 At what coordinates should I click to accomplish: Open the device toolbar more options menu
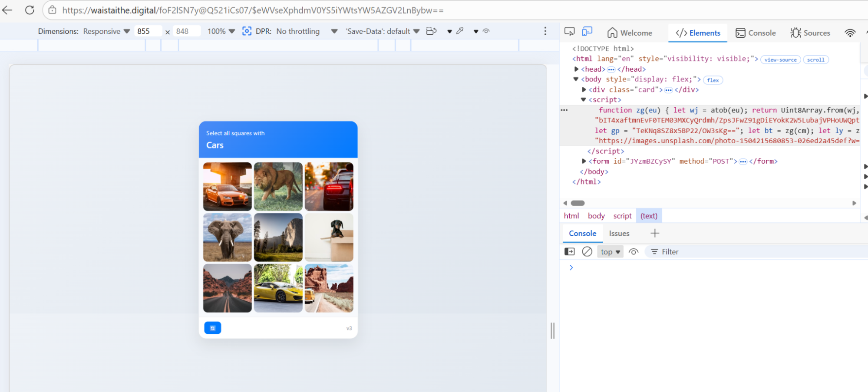545,31
